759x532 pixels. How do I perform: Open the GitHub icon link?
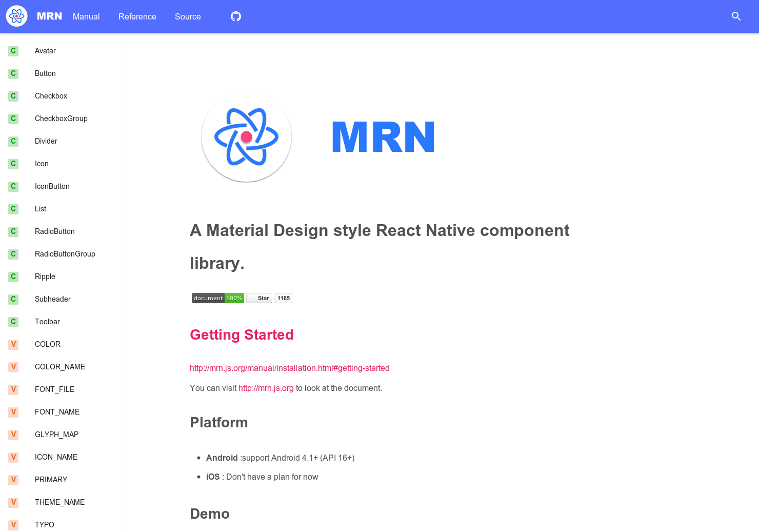236,16
